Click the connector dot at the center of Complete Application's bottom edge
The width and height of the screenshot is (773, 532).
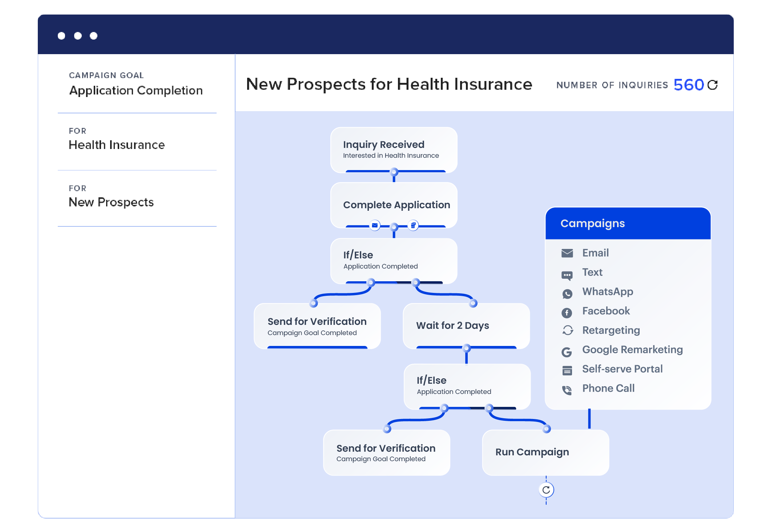pos(394,227)
